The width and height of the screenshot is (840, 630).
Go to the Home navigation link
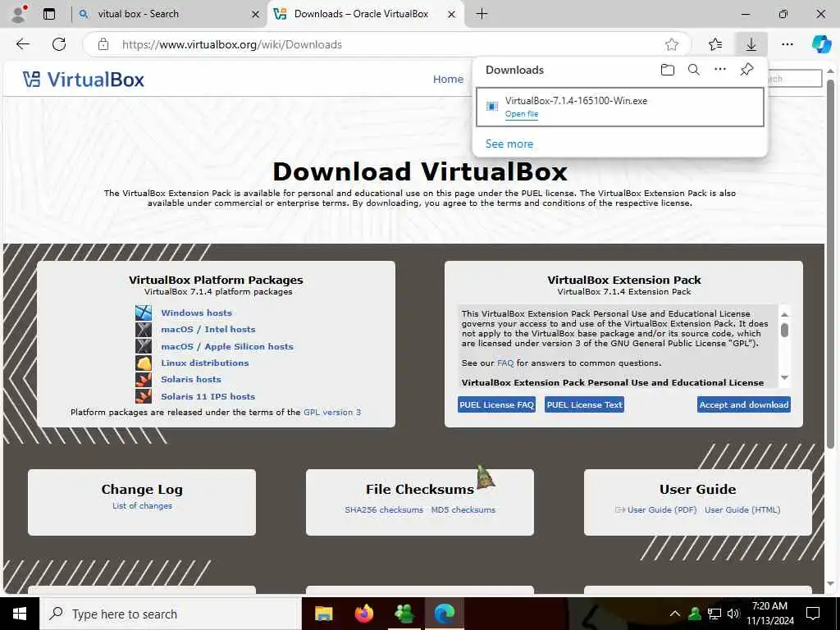(x=448, y=80)
